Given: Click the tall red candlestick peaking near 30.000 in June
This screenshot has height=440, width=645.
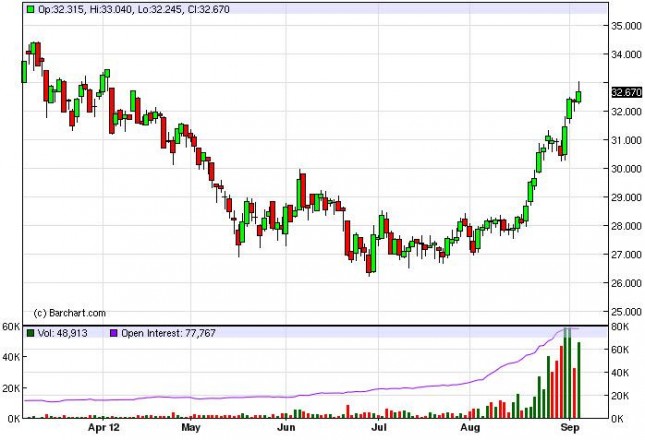Looking at the screenshot, I should [303, 191].
